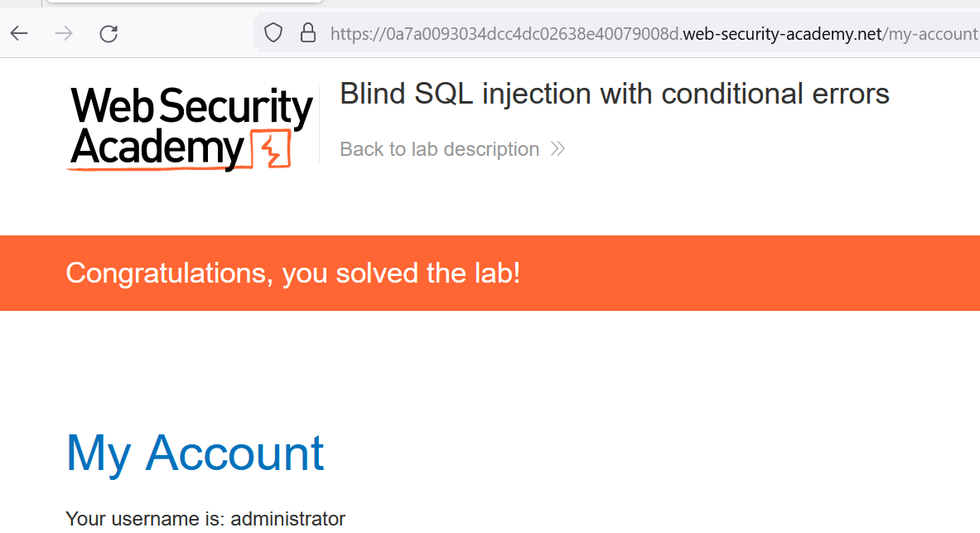The image size is (980, 533).
Task: Click the administrator username value
Action: tap(287, 519)
